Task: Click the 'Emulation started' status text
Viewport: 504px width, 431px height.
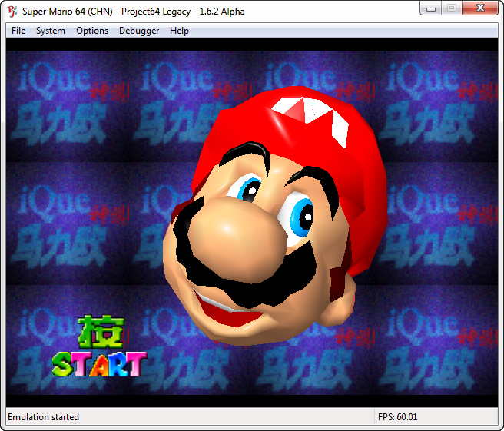Action: click(43, 417)
